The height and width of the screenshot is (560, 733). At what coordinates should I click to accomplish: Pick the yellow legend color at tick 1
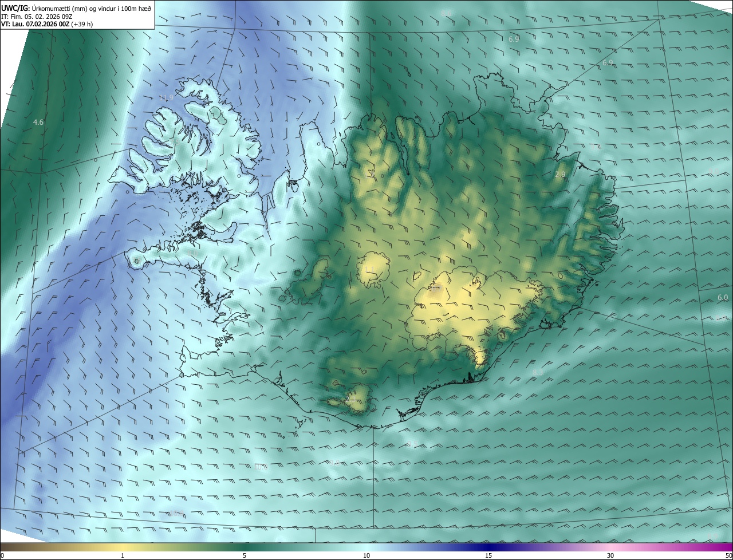pyautogui.click(x=123, y=547)
